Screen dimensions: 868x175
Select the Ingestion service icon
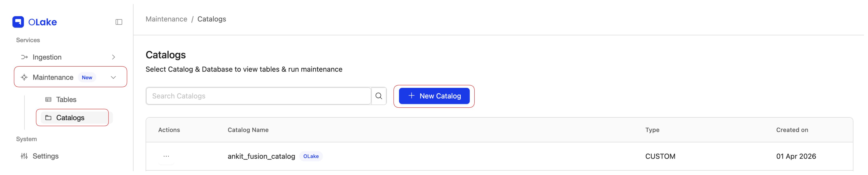pyautogui.click(x=24, y=57)
